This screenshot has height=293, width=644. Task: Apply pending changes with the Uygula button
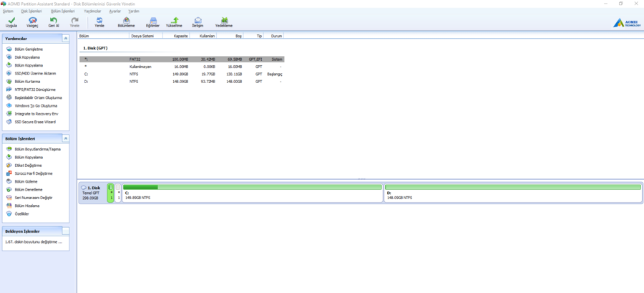click(11, 22)
